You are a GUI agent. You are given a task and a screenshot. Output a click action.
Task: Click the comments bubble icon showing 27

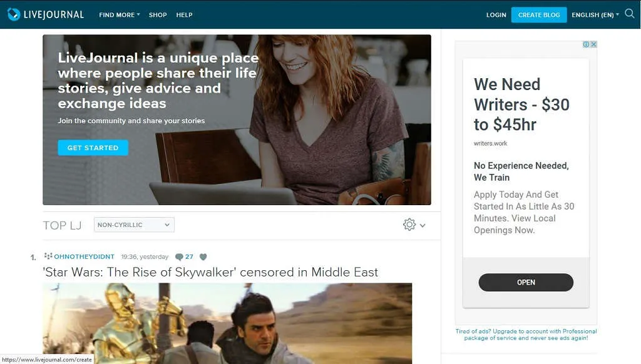point(179,257)
